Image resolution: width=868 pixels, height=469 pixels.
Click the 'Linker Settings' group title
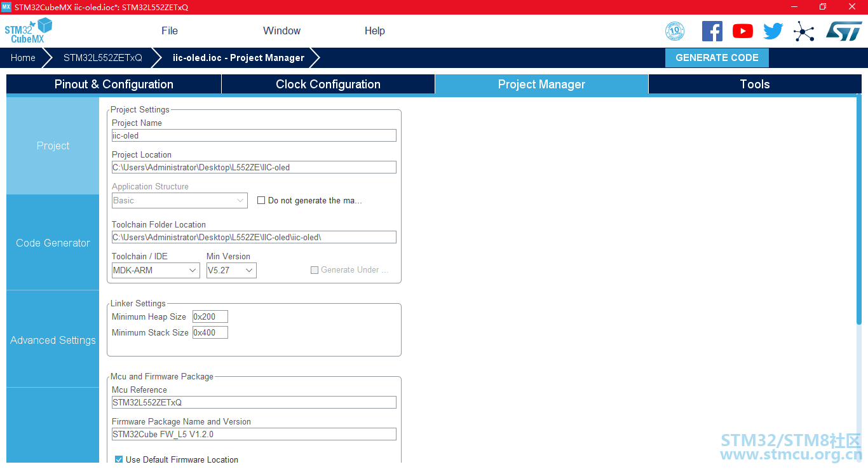(x=138, y=303)
